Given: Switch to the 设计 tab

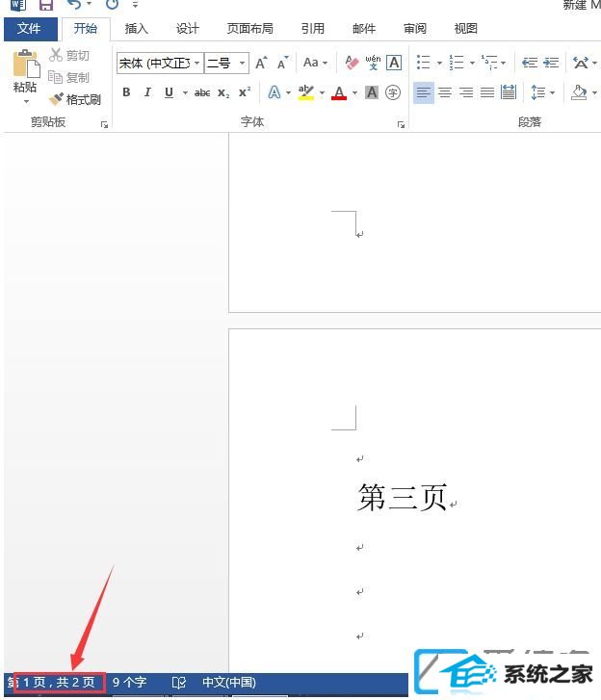Looking at the screenshot, I should click(187, 29).
